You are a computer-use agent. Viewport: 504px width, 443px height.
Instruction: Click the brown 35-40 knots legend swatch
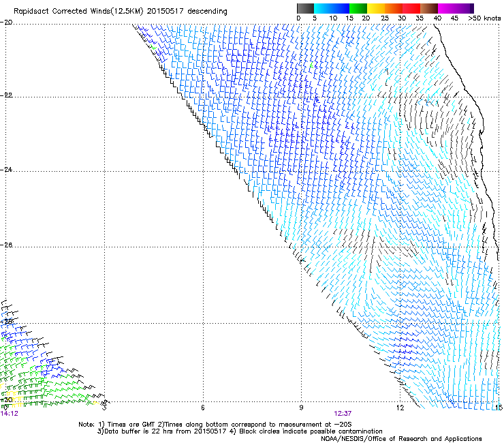(429, 8)
